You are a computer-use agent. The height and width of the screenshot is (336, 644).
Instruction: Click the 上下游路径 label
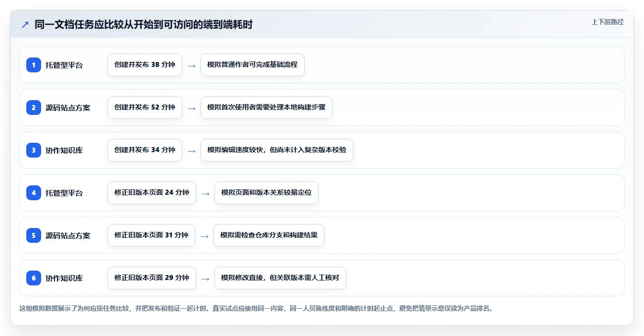tap(607, 22)
